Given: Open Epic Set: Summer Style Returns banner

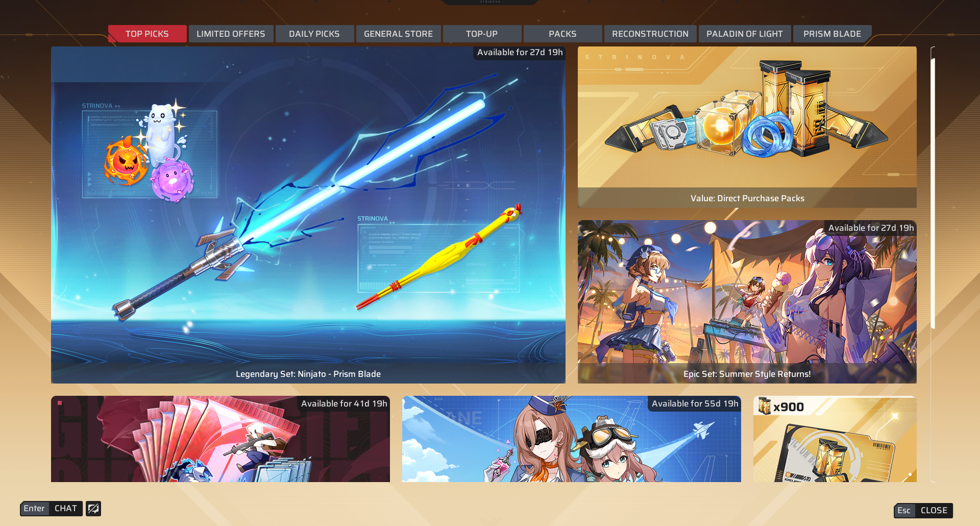Looking at the screenshot, I should point(747,302).
